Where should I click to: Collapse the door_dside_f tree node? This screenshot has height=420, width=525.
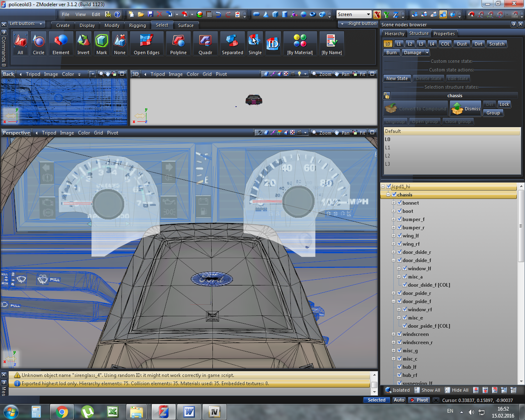click(x=394, y=260)
